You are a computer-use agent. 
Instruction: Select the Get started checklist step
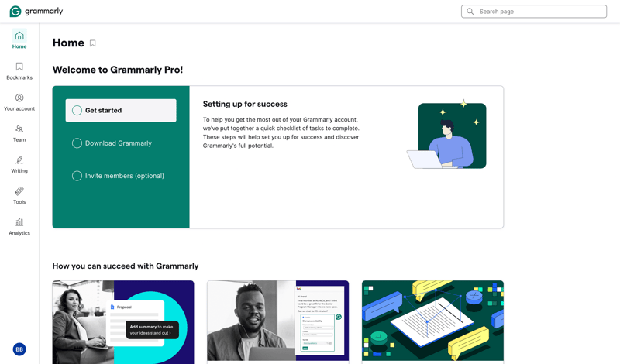click(121, 110)
